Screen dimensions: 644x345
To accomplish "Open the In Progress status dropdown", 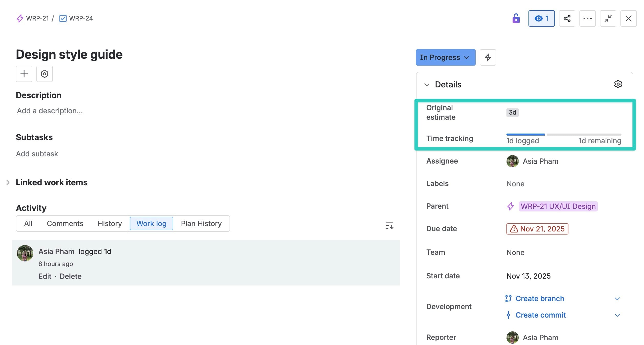I will click(446, 57).
